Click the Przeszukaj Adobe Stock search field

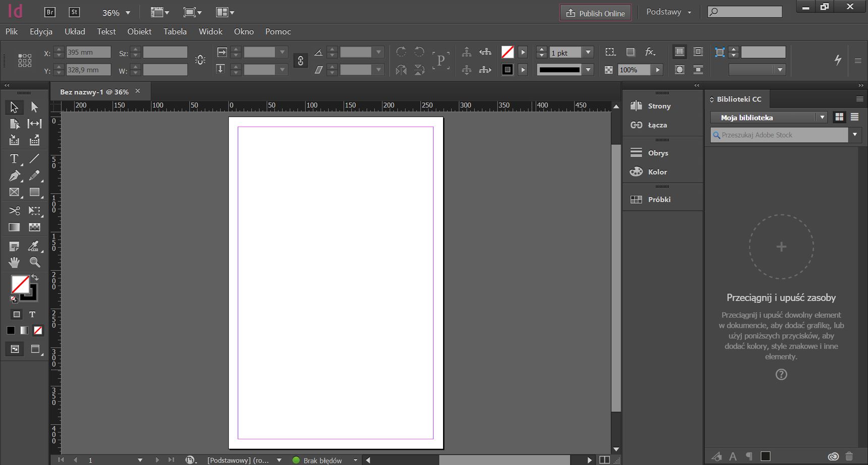tap(780, 135)
